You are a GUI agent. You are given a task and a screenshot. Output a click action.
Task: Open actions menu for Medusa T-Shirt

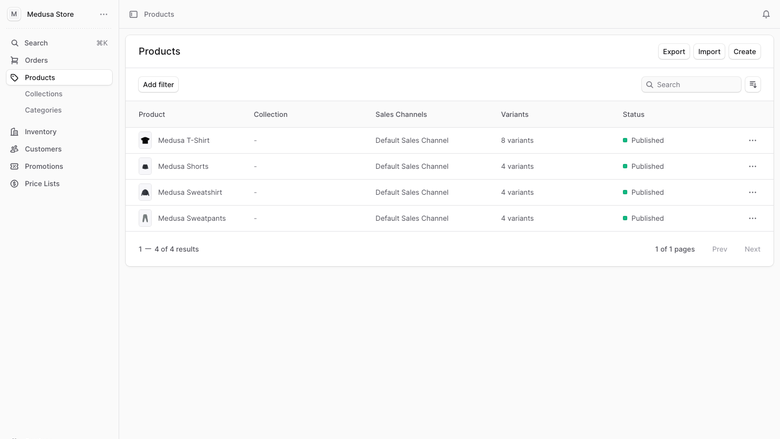pyautogui.click(x=752, y=140)
